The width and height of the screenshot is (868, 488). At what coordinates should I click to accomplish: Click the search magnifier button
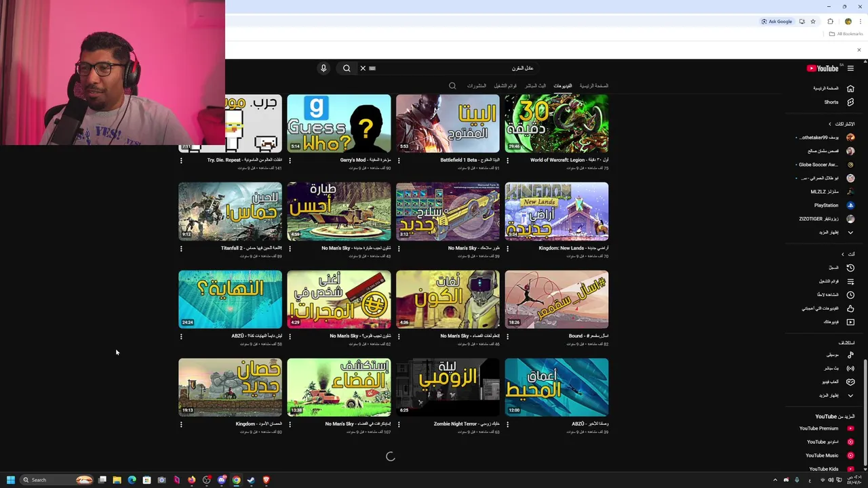point(347,68)
